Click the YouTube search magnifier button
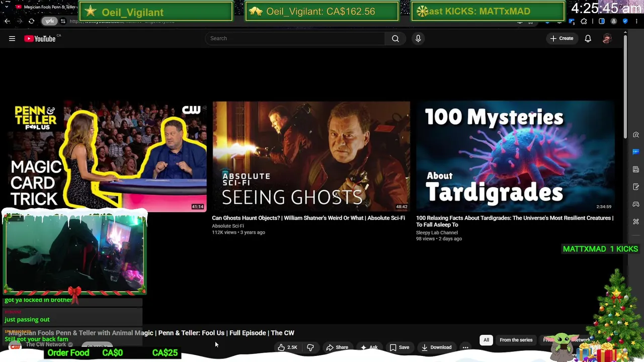 pos(395,38)
